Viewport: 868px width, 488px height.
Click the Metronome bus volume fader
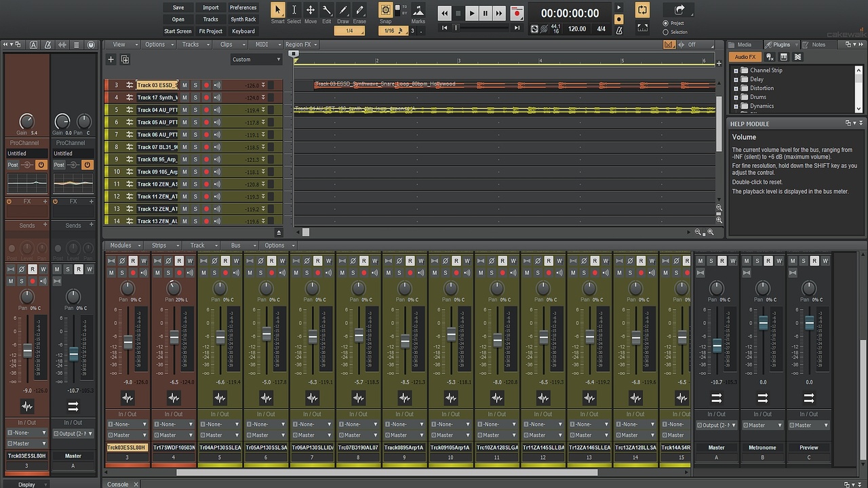763,324
